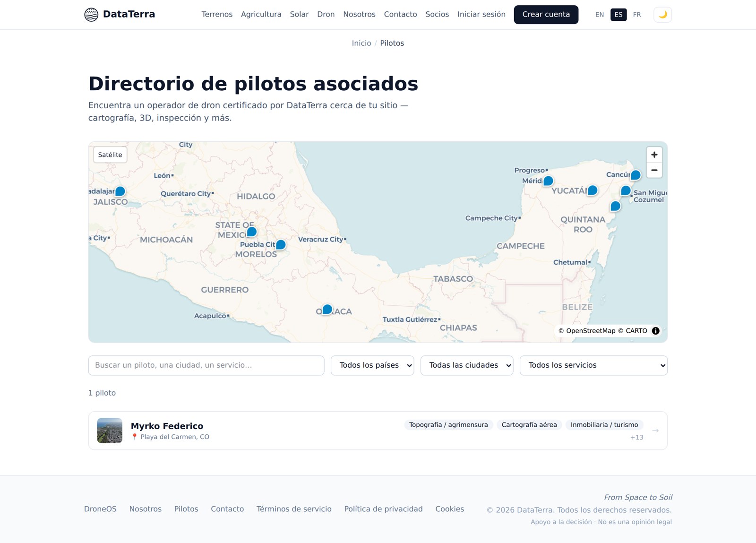Open the Todos los países dropdown
Screen dimensions: 756x543
coord(372,365)
